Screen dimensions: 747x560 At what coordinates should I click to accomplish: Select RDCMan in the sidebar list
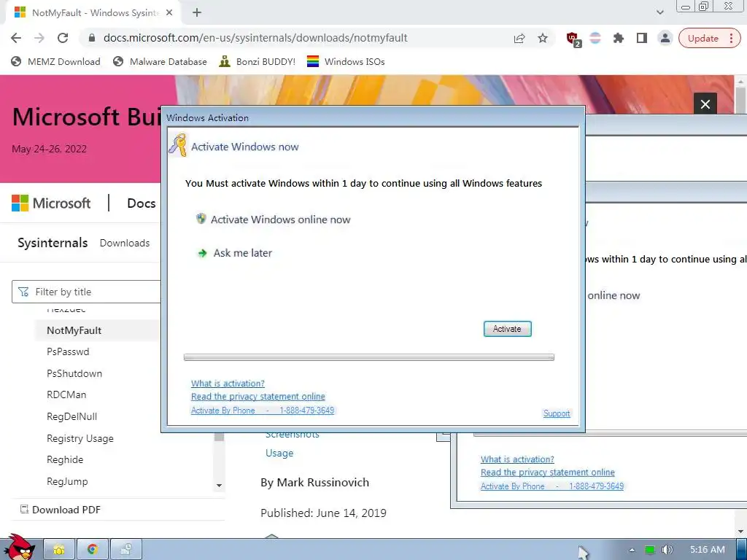click(x=66, y=394)
